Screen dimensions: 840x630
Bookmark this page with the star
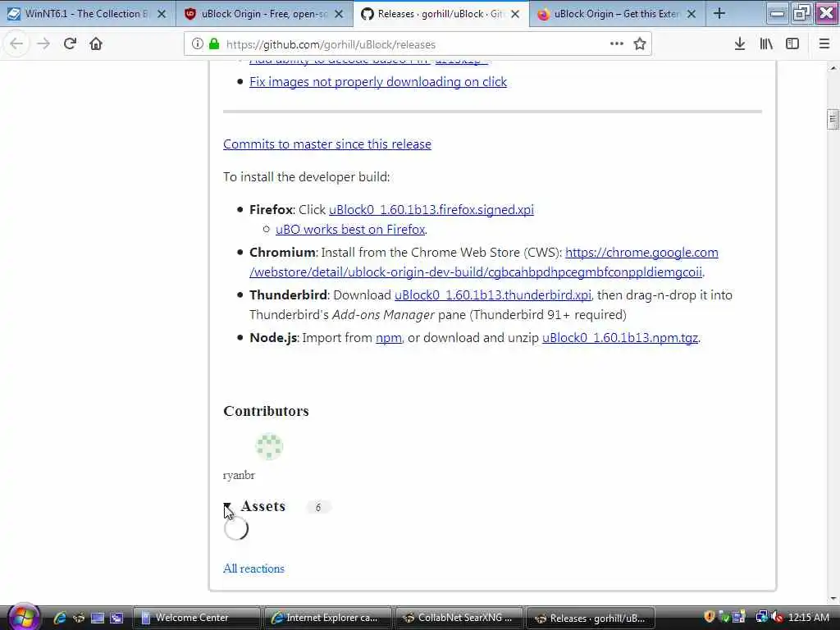(x=640, y=44)
